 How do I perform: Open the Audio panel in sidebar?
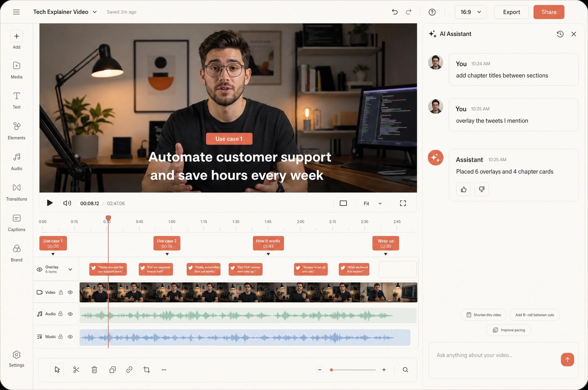pyautogui.click(x=16, y=161)
